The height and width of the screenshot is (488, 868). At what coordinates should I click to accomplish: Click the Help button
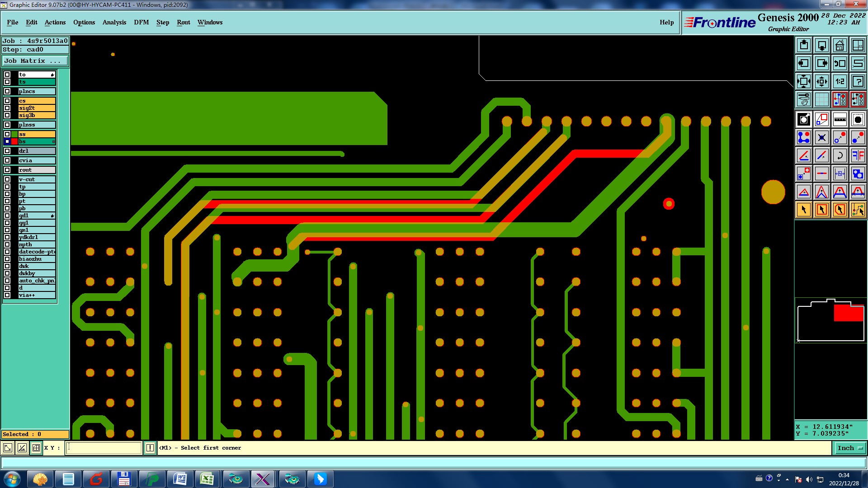click(x=666, y=22)
